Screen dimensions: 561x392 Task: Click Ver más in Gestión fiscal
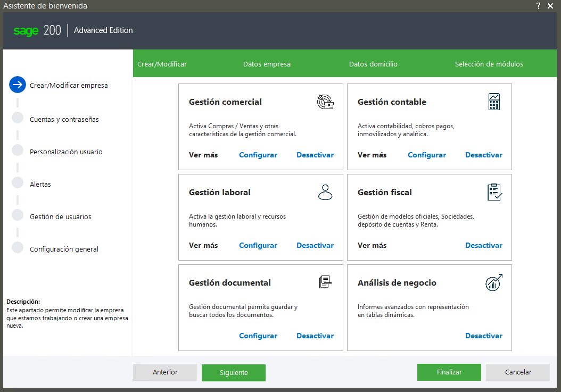[x=372, y=245]
